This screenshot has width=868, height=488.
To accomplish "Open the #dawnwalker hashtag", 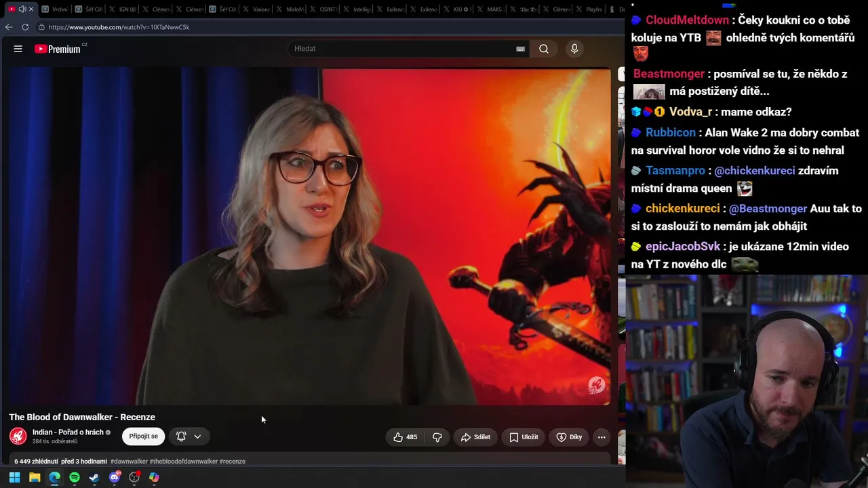I will (x=128, y=462).
